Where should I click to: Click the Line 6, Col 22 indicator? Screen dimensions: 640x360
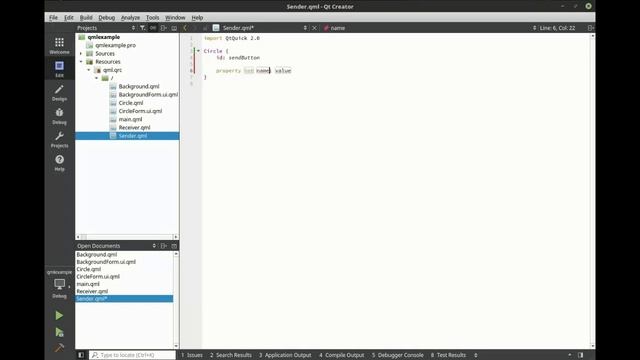[557, 28]
